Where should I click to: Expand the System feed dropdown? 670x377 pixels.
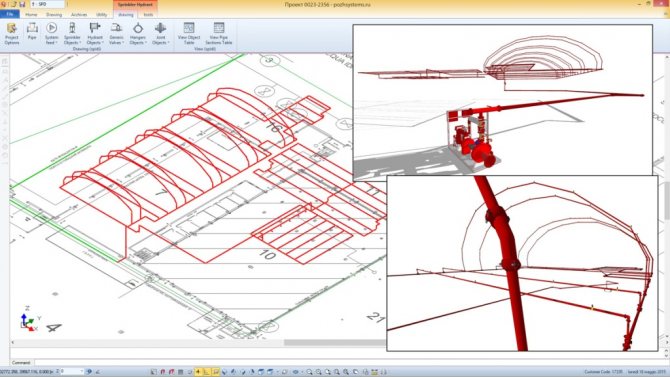(52, 33)
